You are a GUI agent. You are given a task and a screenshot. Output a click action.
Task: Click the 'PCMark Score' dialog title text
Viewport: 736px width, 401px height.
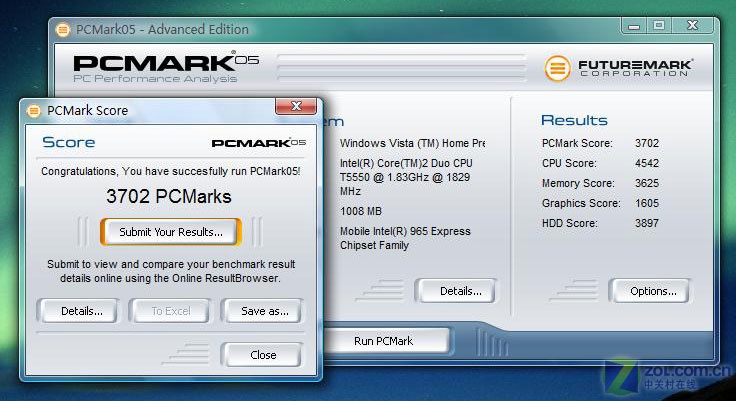[87, 111]
